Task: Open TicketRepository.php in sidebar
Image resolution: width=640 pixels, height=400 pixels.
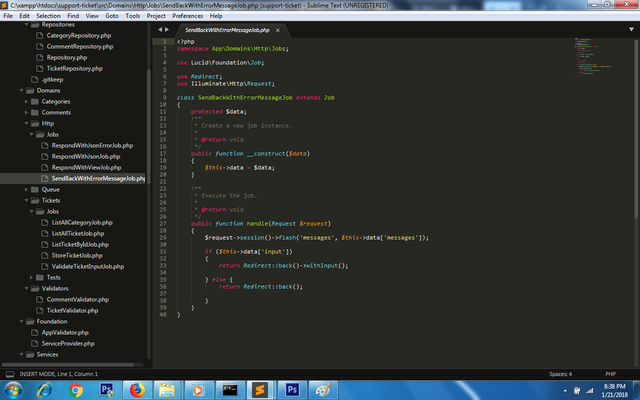Action: pos(74,69)
